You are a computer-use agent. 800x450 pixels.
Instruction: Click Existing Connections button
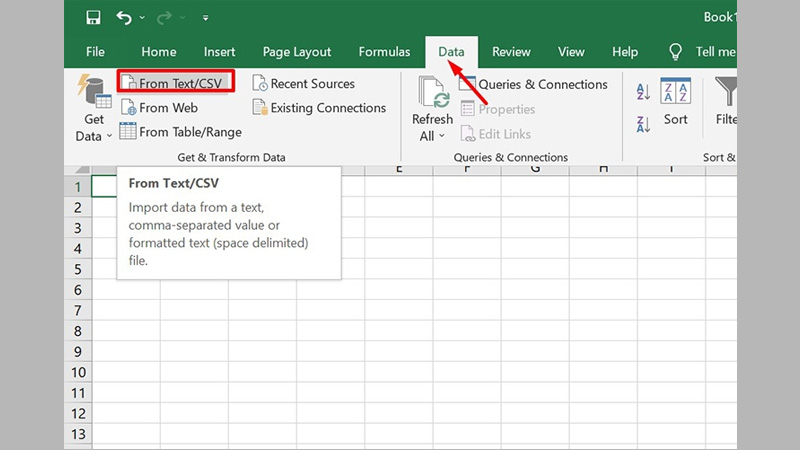coord(319,108)
